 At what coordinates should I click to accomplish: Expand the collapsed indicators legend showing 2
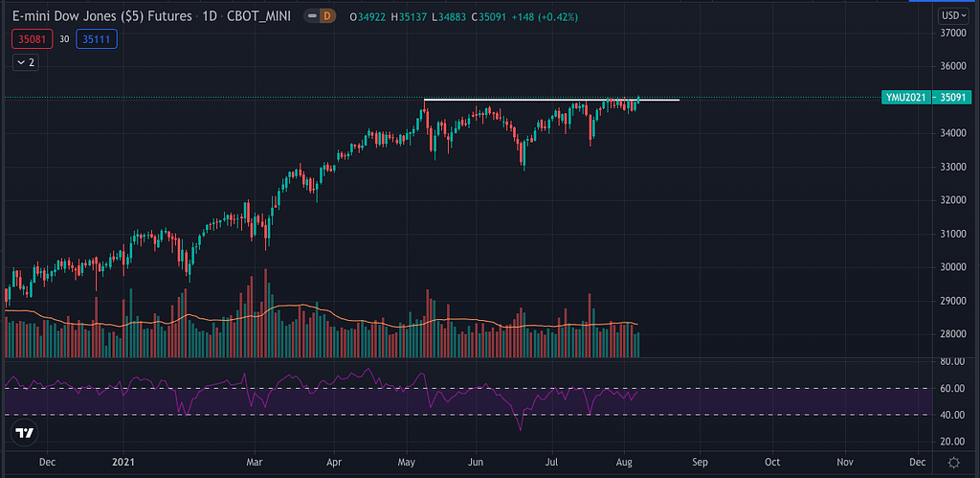coord(26,62)
